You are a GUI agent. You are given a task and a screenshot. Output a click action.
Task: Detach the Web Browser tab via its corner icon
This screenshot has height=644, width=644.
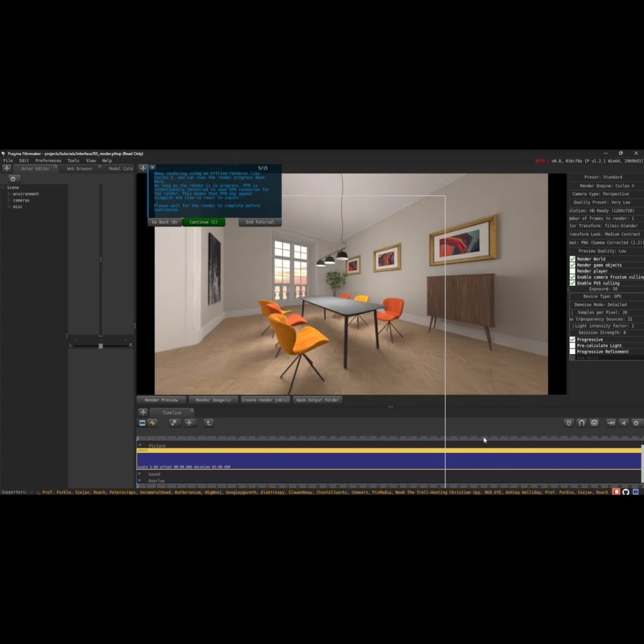[x=99, y=166]
